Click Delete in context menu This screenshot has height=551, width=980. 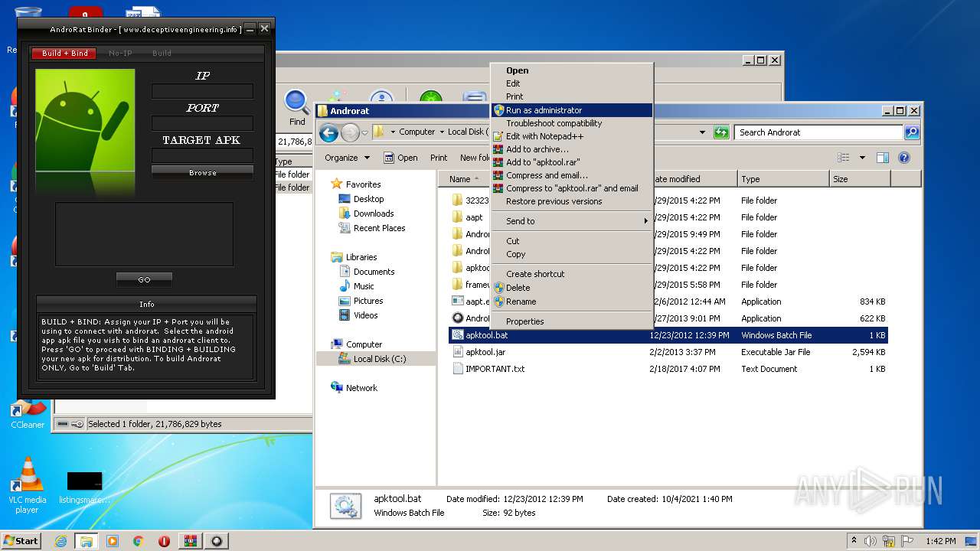(x=571, y=288)
